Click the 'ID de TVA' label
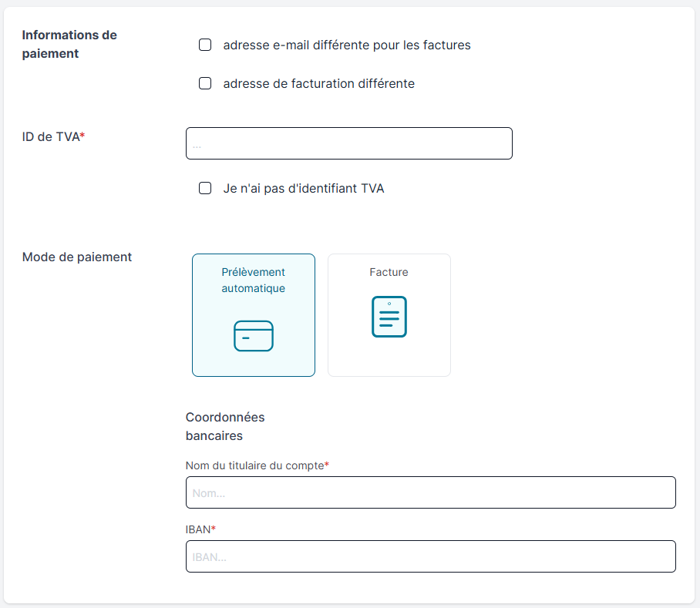This screenshot has width=700, height=608. point(53,136)
